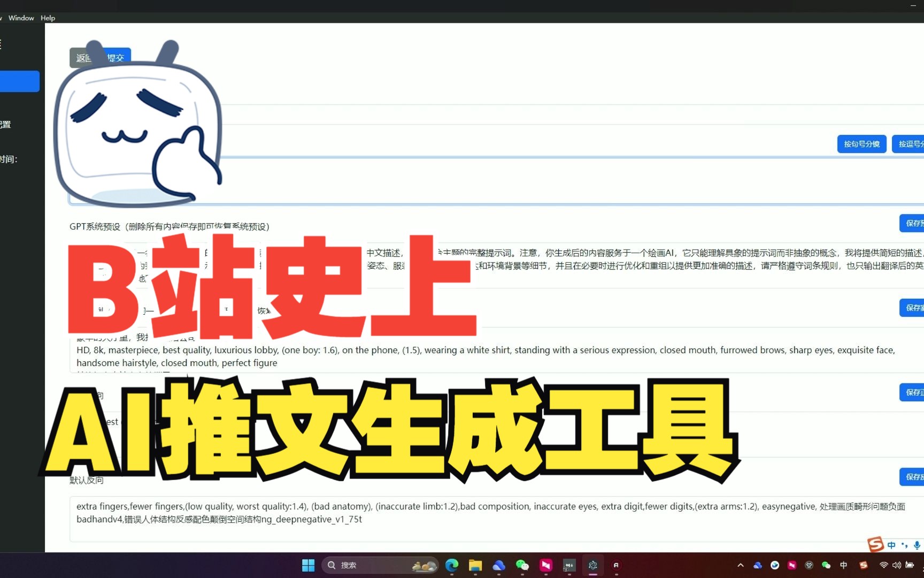Open the Help menu
The width and height of the screenshot is (924, 578).
(48, 18)
